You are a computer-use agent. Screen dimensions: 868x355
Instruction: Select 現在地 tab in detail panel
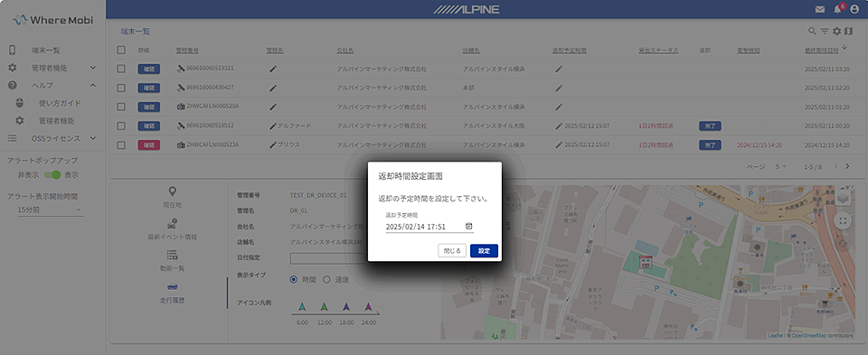(172, 198)
